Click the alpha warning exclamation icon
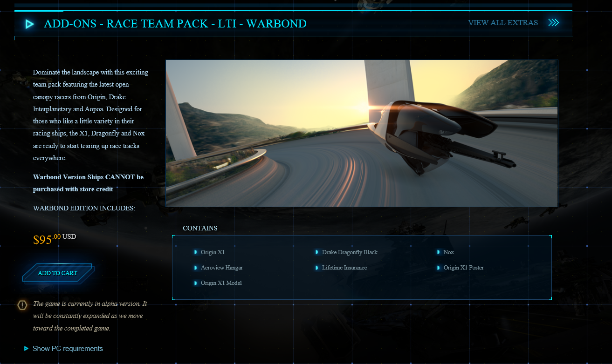 [22, 305]
